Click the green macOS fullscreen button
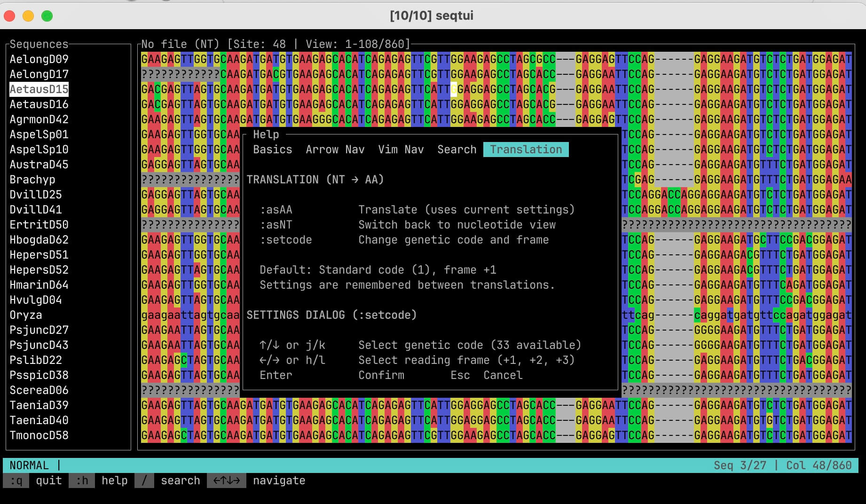866x504 pixels. tap(47, 16)
